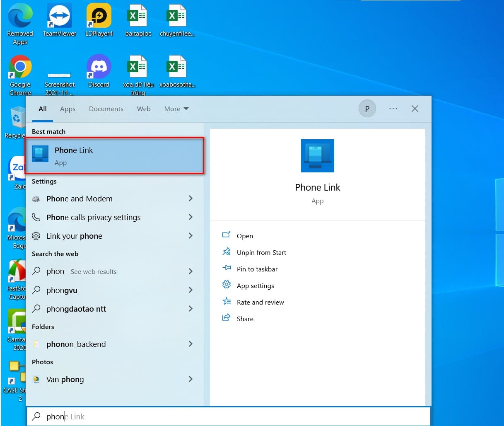The height and width of the screenshot is (426, 504).
Task: Click the App settings gear icon
Action: tap(226, 285)
